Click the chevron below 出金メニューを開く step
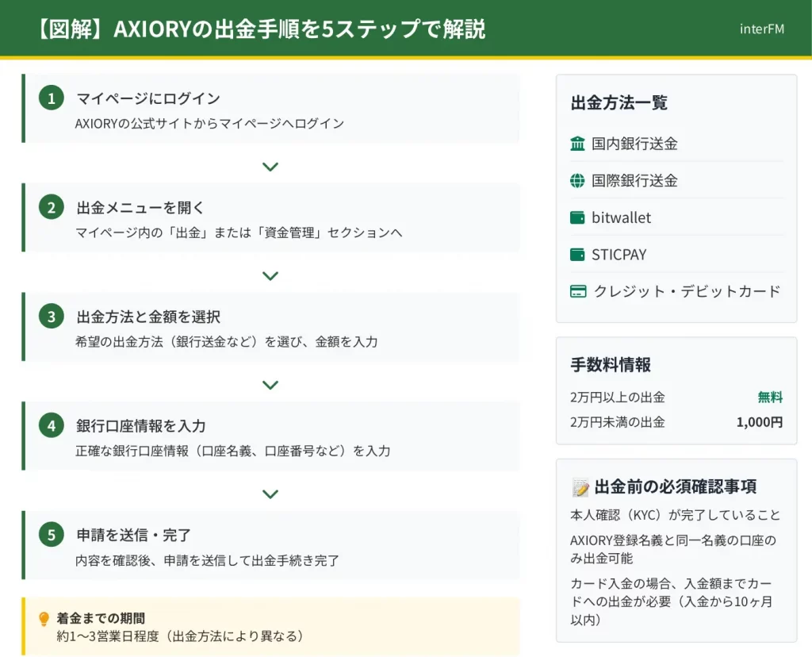The image size is (812, 657). point(270,276)
